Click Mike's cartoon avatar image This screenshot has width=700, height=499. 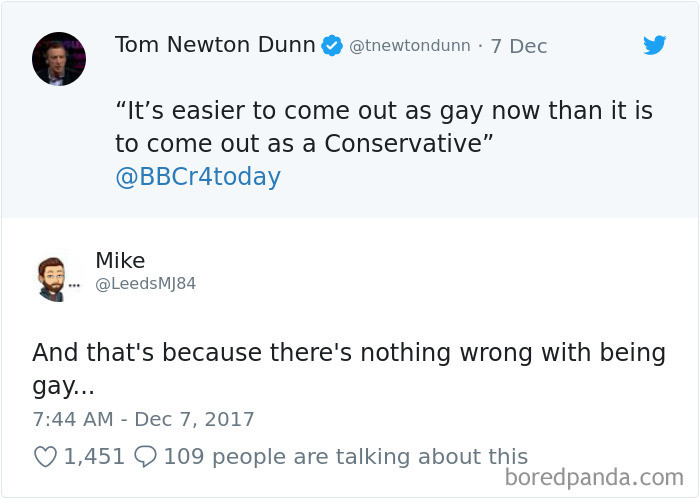tap(51, 277)
